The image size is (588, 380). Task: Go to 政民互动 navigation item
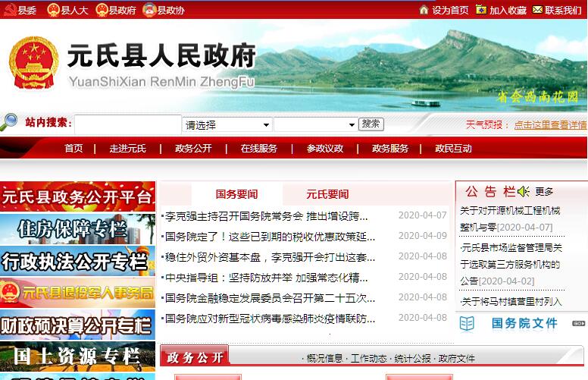tap(453, 149)
